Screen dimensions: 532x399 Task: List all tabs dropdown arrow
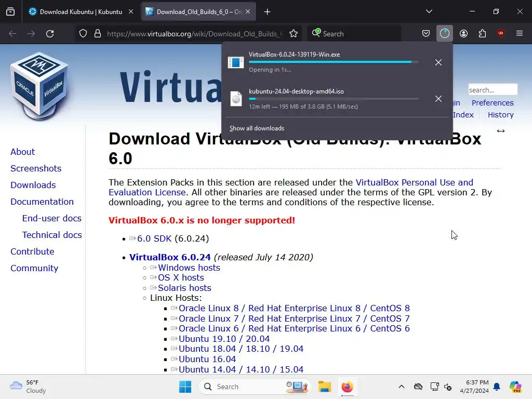(429, 11)
